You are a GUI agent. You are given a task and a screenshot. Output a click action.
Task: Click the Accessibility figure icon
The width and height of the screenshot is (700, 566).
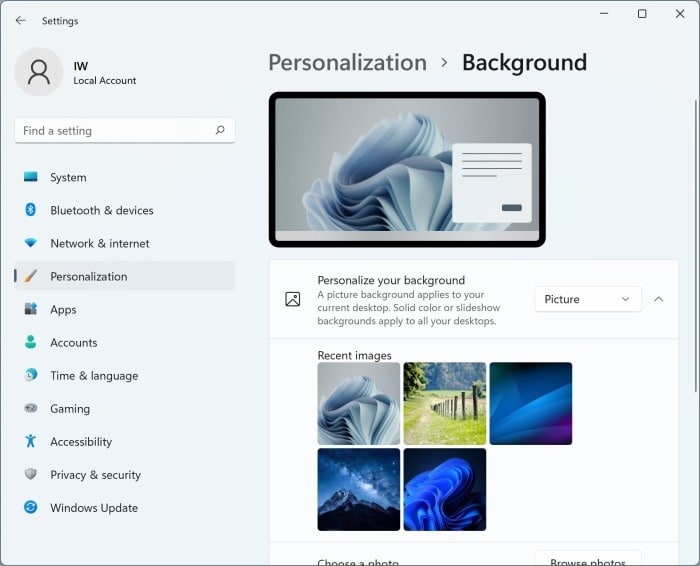[x=30, y=441]
